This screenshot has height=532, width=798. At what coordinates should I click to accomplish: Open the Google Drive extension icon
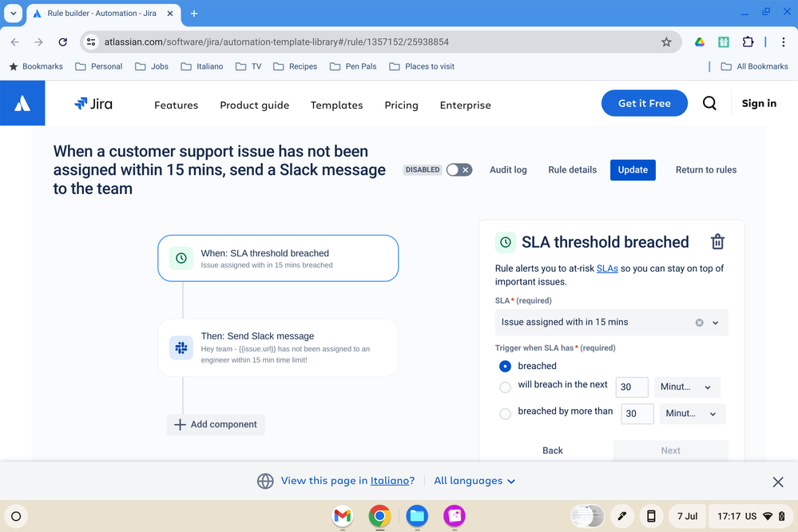click(x=700, y=42)
